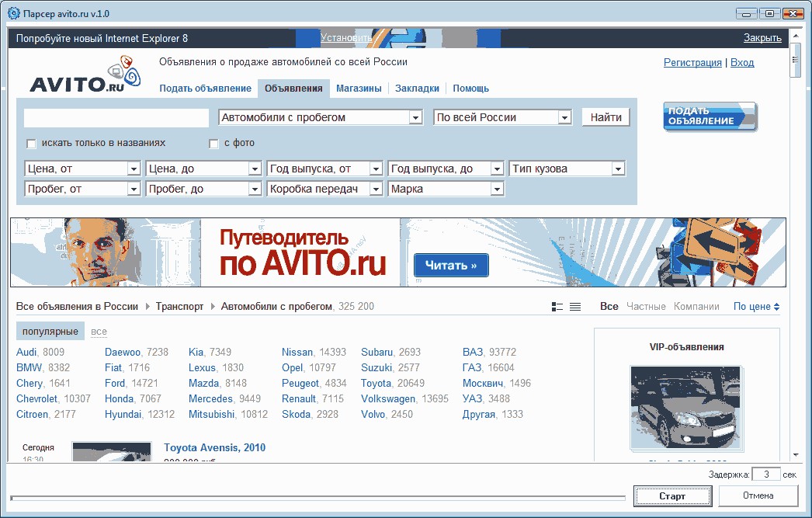Click the 'Вход' link
The width and height of the screenshot is (812, 518).
click(x=742, y=63)
